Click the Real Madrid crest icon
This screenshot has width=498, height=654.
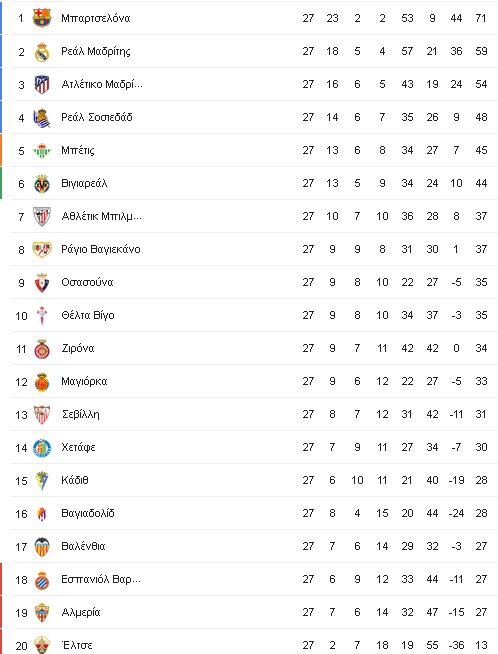pyautogui.click(x=42, y=52)
